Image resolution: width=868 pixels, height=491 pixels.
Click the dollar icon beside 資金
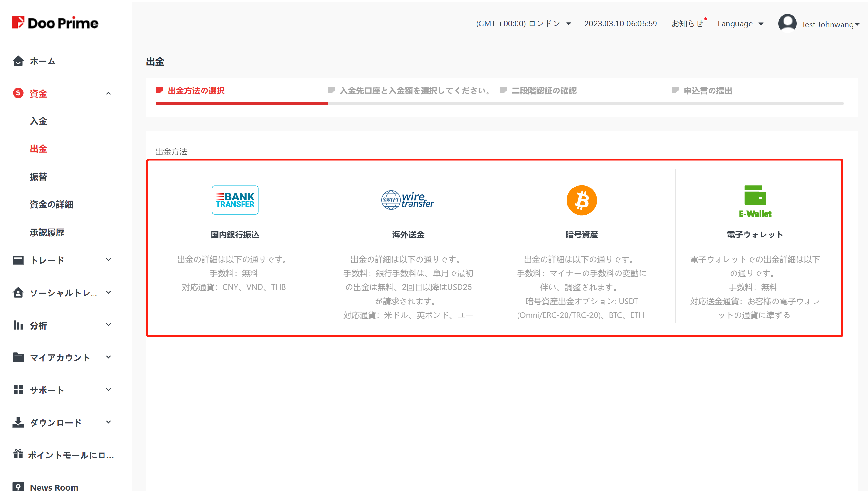[x=18, y=93]
